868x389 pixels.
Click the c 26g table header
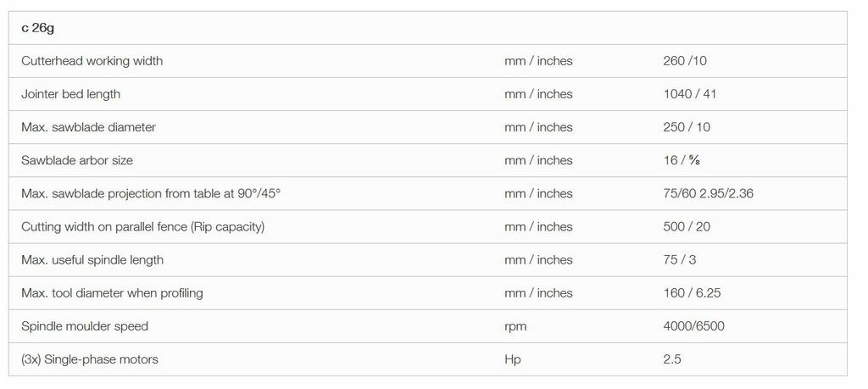[37, 28]
